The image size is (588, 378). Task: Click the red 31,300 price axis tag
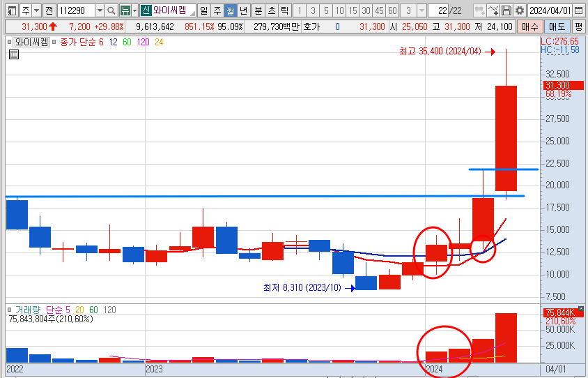[x=563, y=85]
